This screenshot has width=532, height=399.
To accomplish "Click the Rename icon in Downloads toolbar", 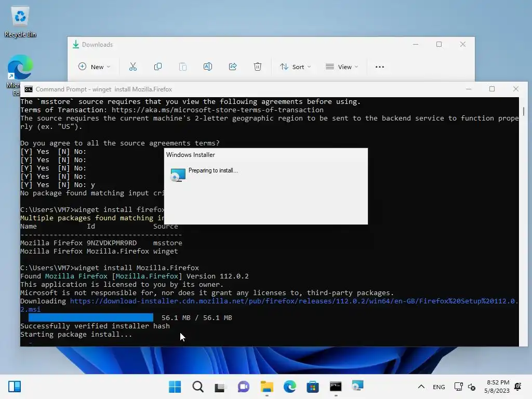I will tap(208, 67).
